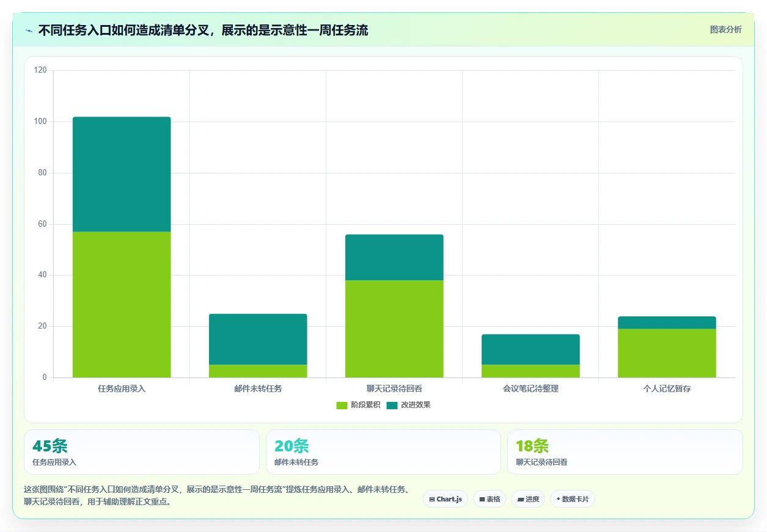Click the 表格 tag chip
The height and width of the screenshot is (532, 767).
click(490, 499)
